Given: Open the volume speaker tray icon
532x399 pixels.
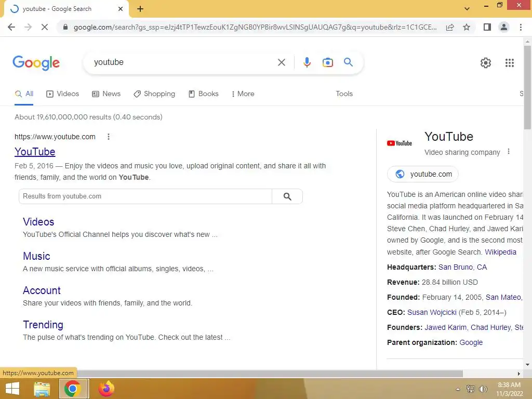Looking at the screenshot, I should pos(483,389).
